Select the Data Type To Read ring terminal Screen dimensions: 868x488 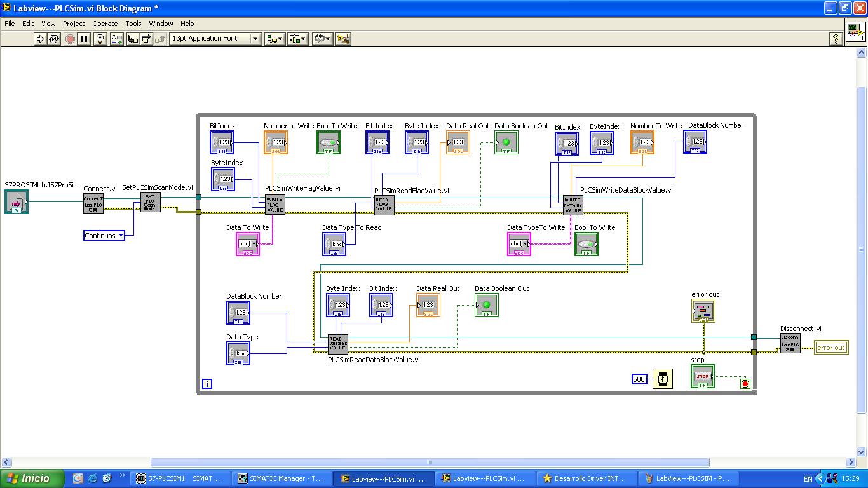point(334,244)
